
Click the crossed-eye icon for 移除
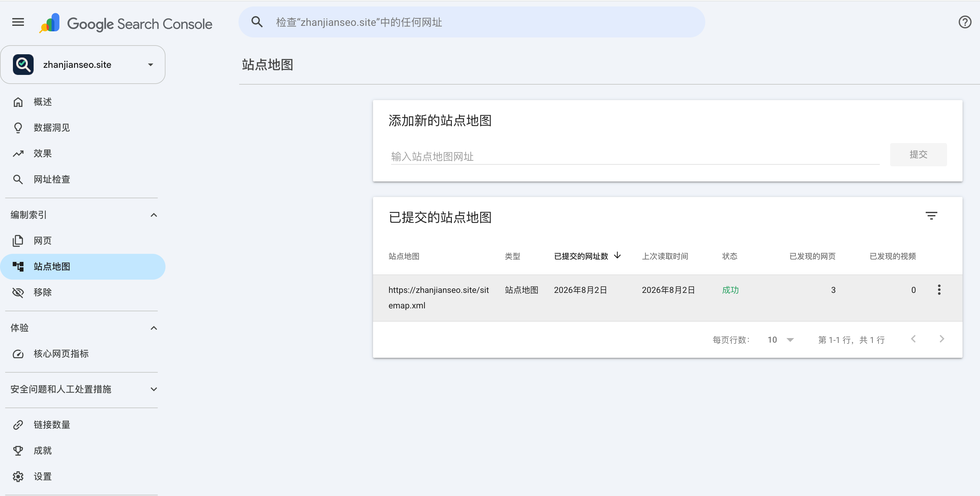(x=18, y=292)
